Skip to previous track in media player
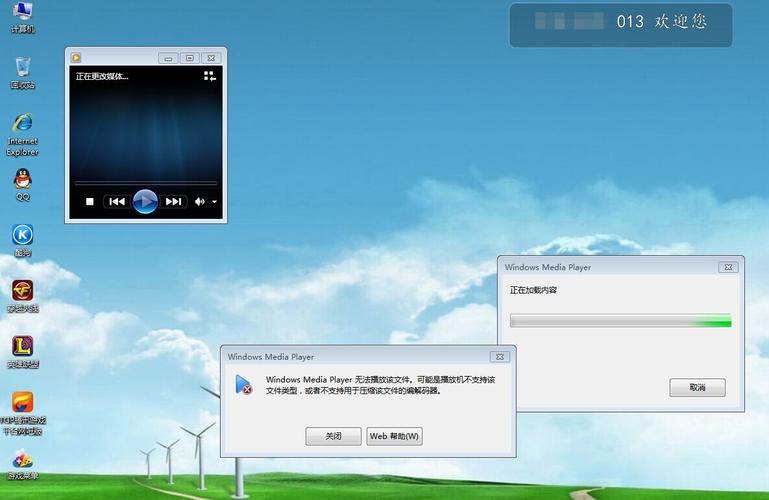769x500 pixels. [117, 201]
